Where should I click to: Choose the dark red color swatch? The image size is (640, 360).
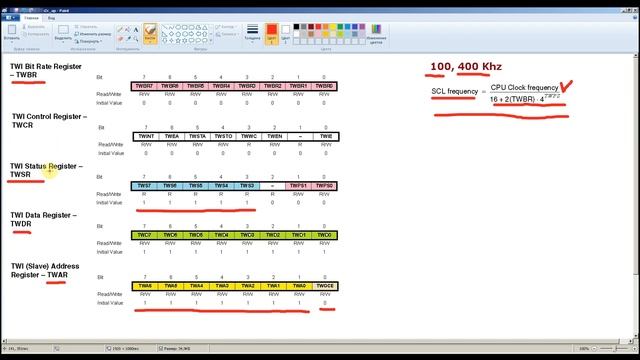pos(311,27)
